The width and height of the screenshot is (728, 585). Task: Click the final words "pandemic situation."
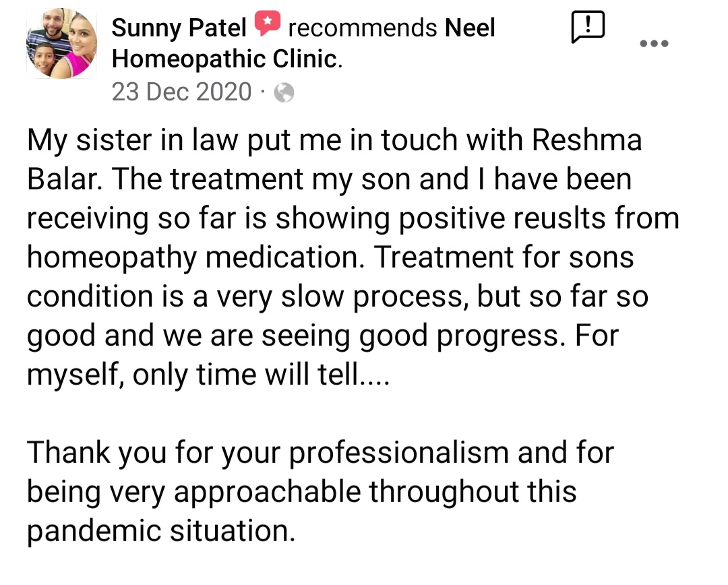pos(161,531)
